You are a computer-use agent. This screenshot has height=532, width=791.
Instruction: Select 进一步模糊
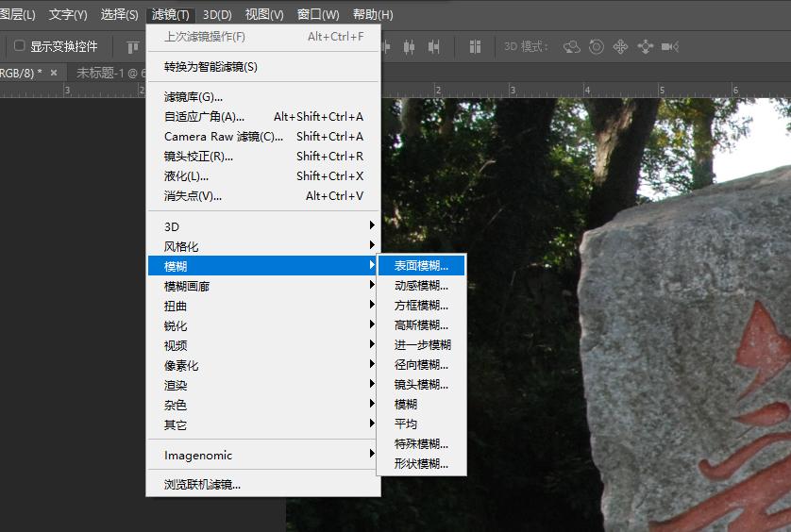click(x=421, y=344)
